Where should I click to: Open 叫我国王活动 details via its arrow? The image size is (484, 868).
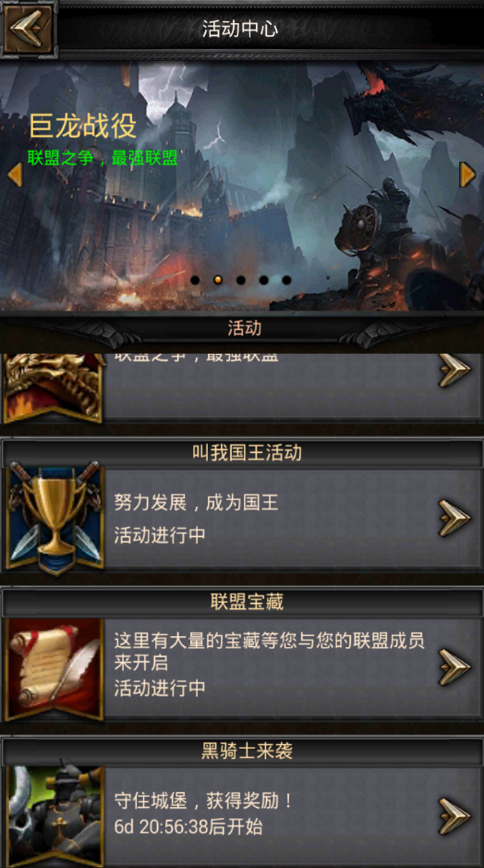point(454,519)
